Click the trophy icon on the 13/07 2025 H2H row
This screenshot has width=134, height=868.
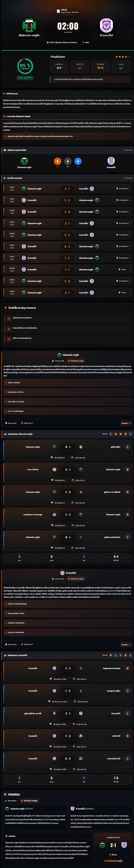117,189
